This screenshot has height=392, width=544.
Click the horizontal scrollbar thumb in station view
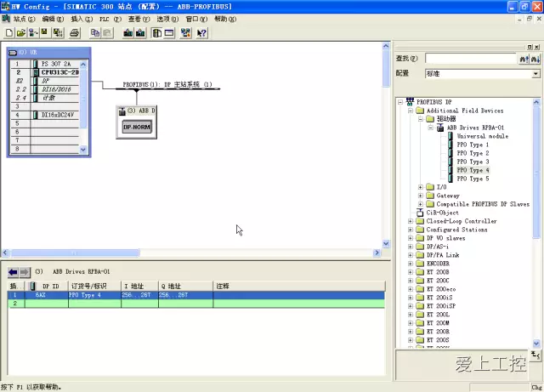(75, 253)
